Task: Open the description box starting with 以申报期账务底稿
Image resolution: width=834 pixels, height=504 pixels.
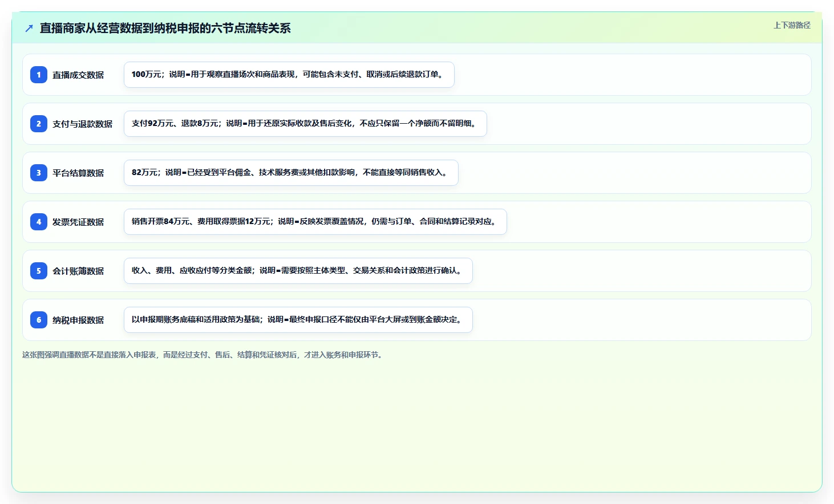Action: tap(298, 320)
